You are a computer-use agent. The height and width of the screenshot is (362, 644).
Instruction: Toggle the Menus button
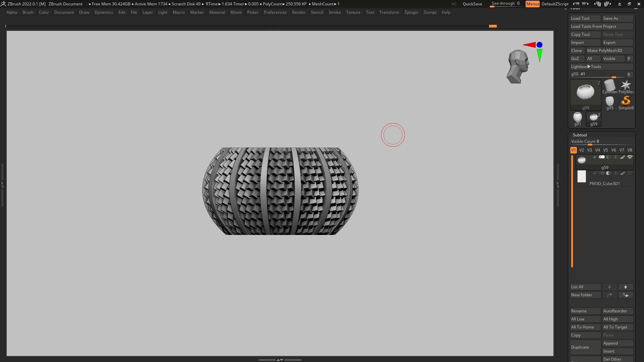(x=532, y=4)
